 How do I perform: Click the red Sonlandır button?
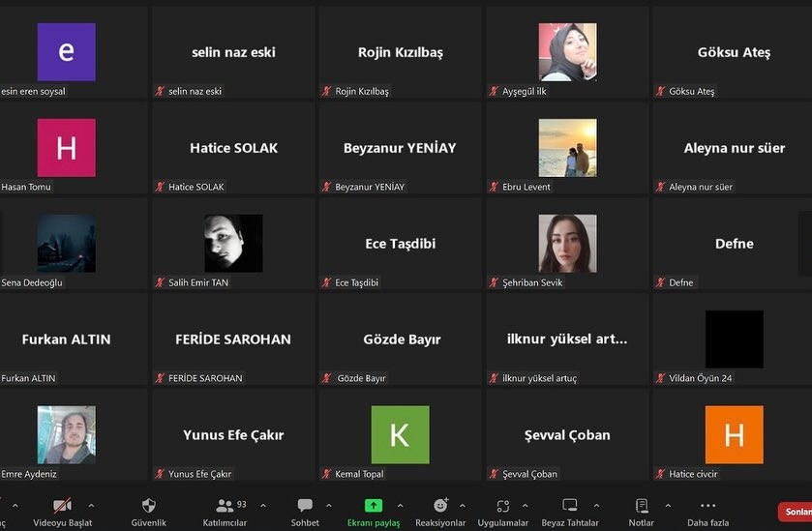pos(796,512)
